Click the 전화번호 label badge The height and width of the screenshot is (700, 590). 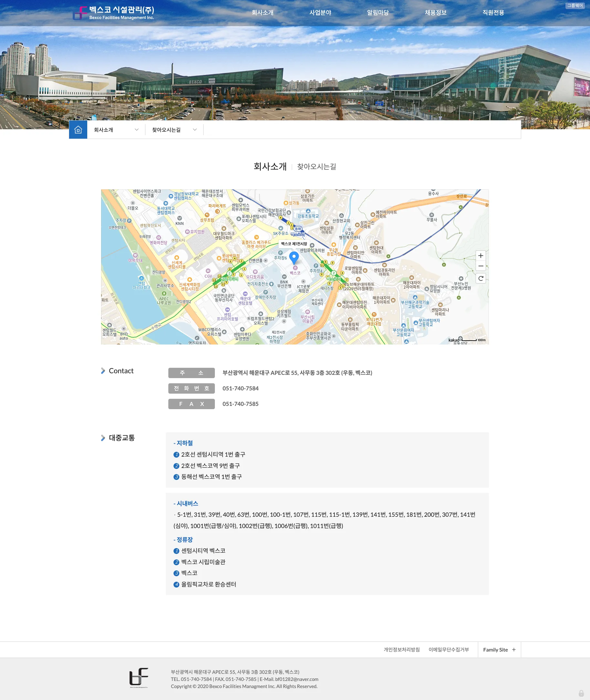[x=191, y=388]
